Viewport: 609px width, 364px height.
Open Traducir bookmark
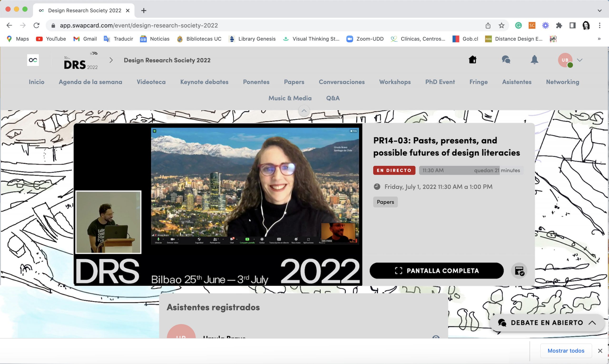(x=118, y=39)
